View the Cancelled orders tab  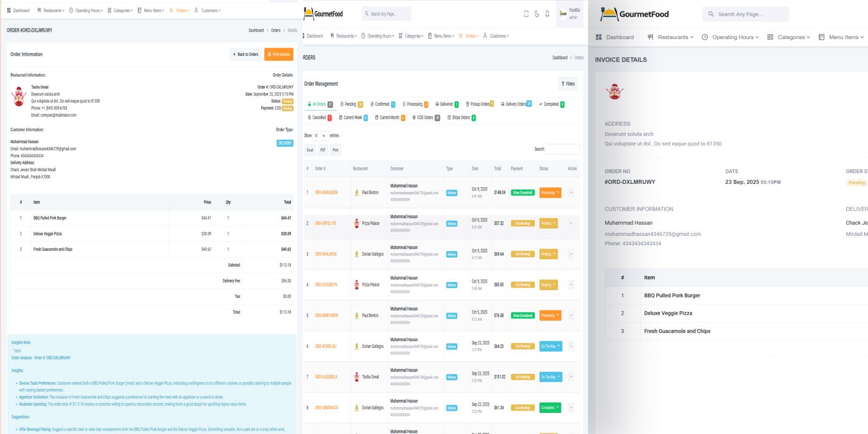(320, 118)
